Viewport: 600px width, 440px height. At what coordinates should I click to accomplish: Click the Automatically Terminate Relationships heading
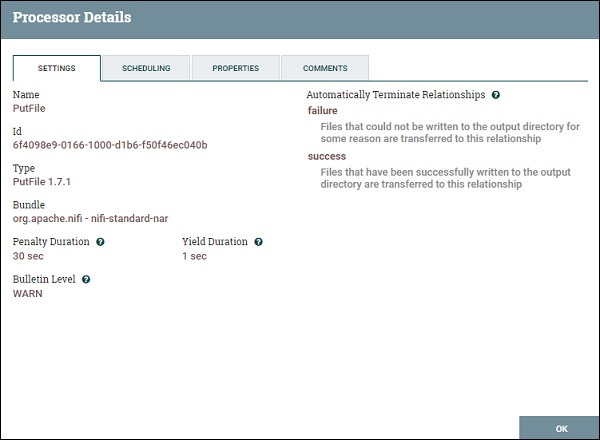pos(396,95)
